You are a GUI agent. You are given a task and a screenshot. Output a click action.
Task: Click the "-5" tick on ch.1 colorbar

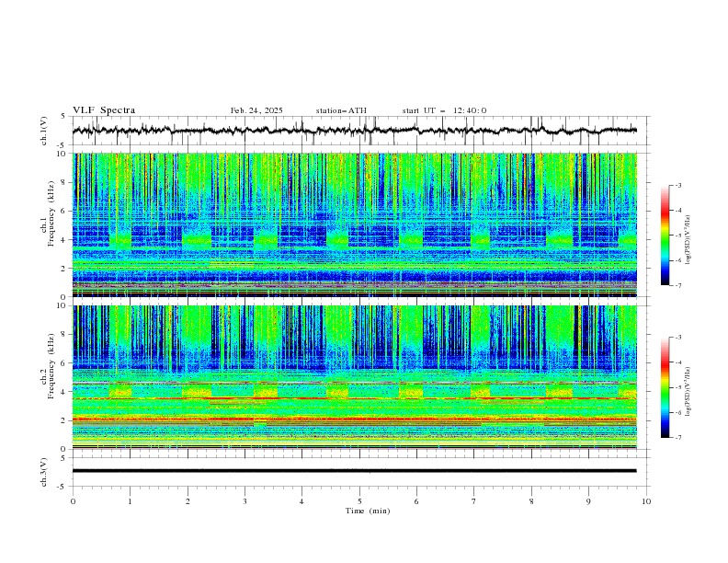click(677, 236)
